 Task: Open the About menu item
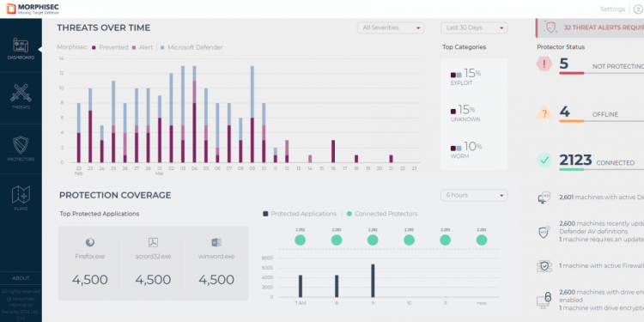coord(21,278)
